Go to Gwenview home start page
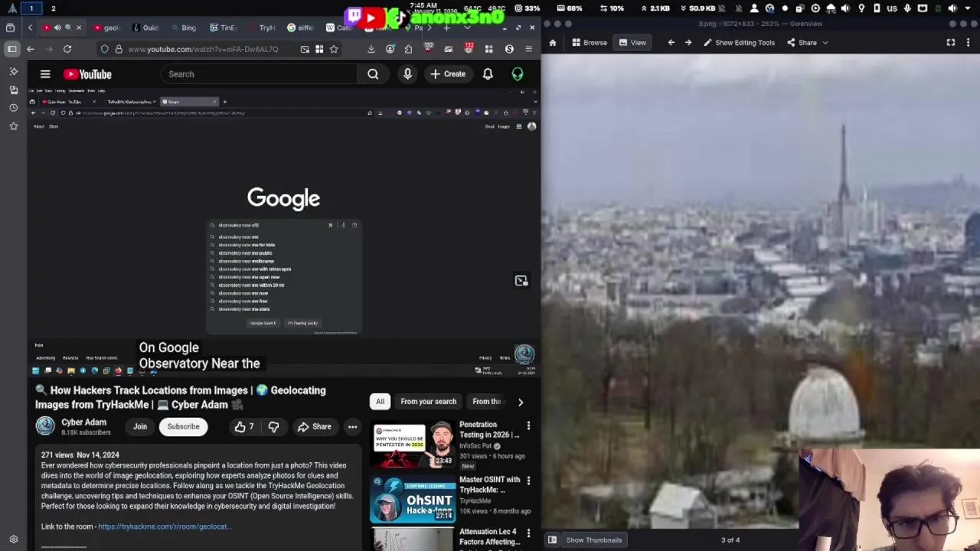The height and width of the screenshot is (551, 980). pyautogui.click(x=553, y=43)
